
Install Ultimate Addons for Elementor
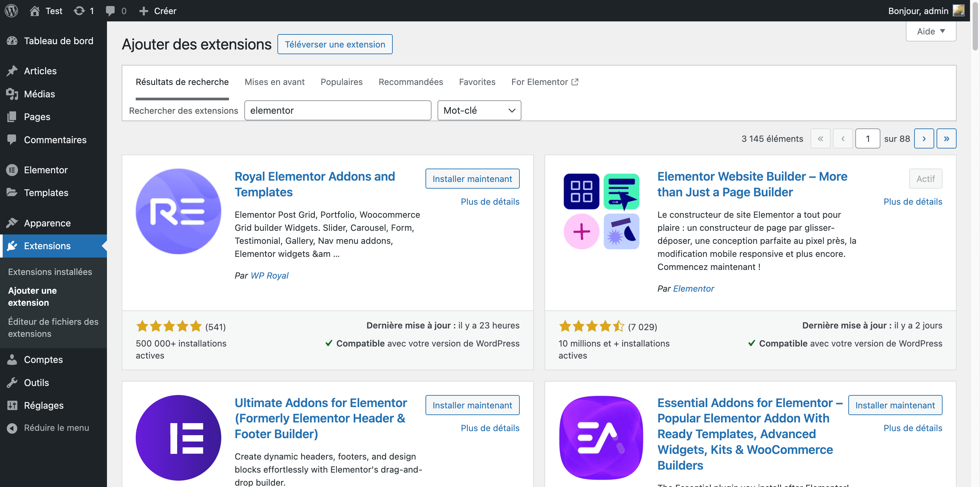[x=472, y=405]
